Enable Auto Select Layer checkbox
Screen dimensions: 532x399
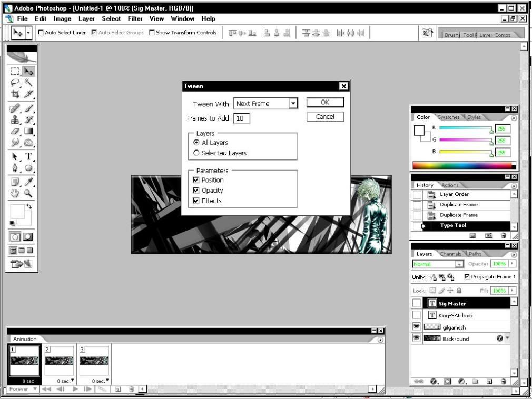[41, 33]
